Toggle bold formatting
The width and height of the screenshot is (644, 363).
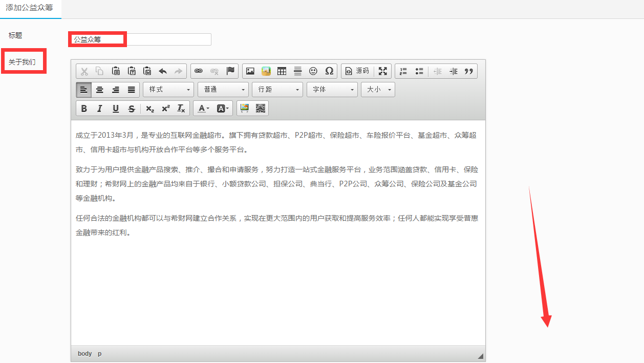click(84, 108)
